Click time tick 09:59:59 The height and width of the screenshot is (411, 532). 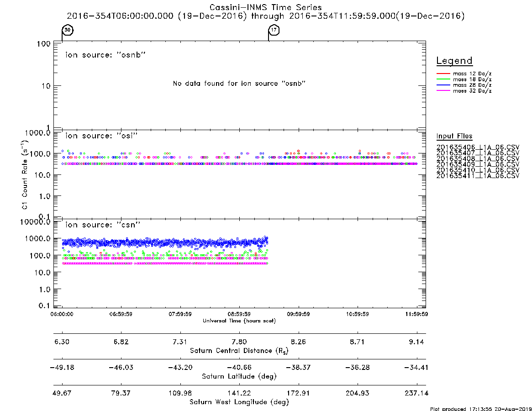(298, 314)
